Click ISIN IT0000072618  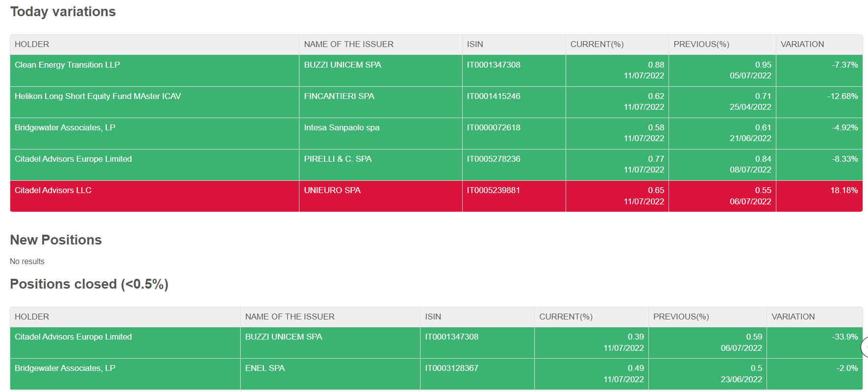[494, 127]
